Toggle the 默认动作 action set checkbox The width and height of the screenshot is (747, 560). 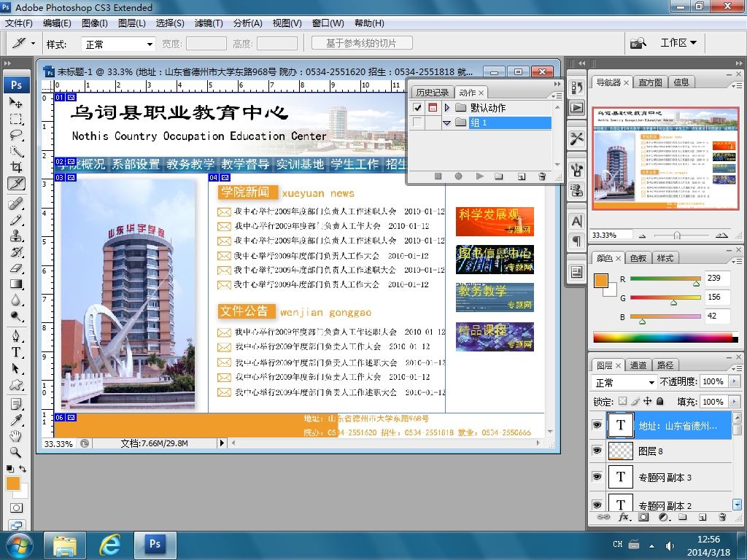[x=418, y=108]
